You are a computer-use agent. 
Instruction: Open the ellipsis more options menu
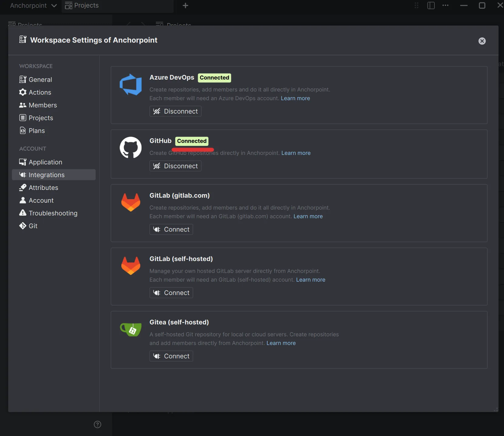point(446,5)
